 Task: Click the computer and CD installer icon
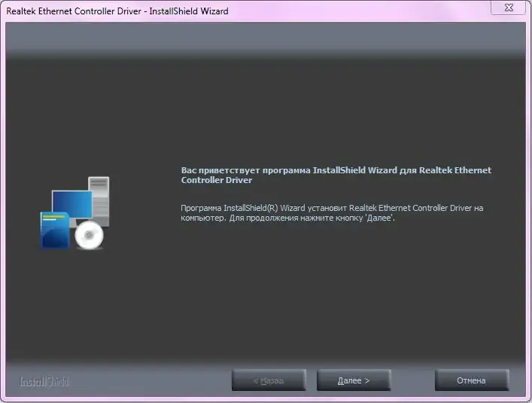point(75,213)
